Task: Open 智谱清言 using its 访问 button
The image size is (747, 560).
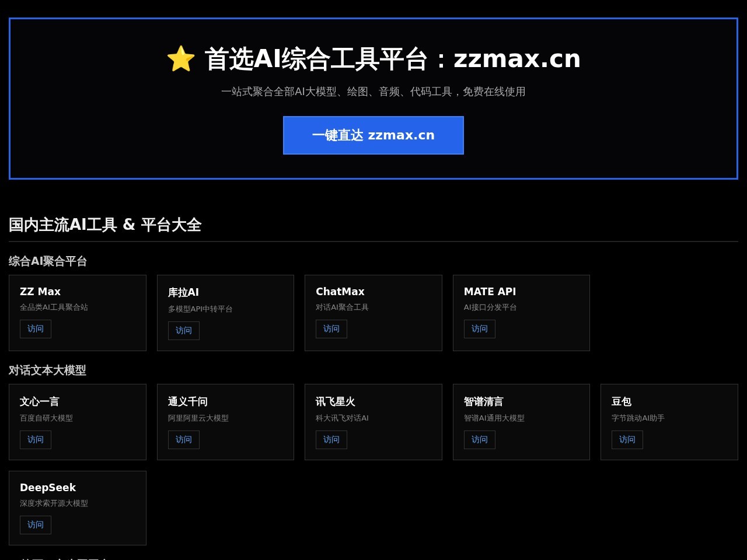Action: pos(480,440)
